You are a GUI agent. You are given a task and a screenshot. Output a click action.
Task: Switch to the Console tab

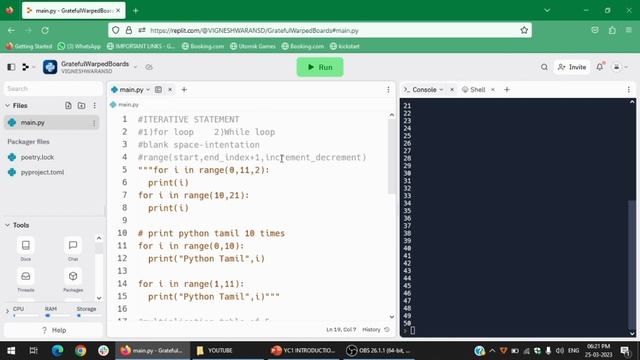(421, 89)
